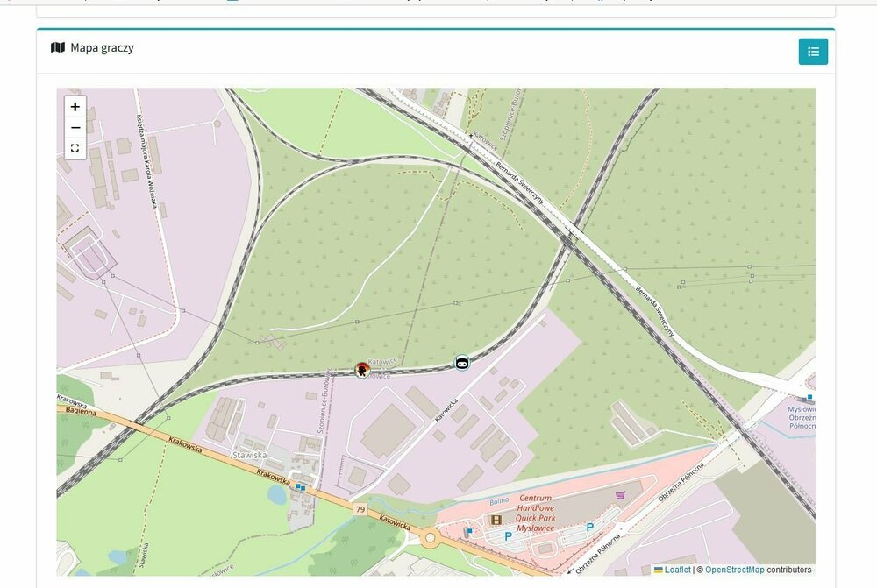Open the player list button
This screenshot has height=588, width=877.
(x=813, y=52)
